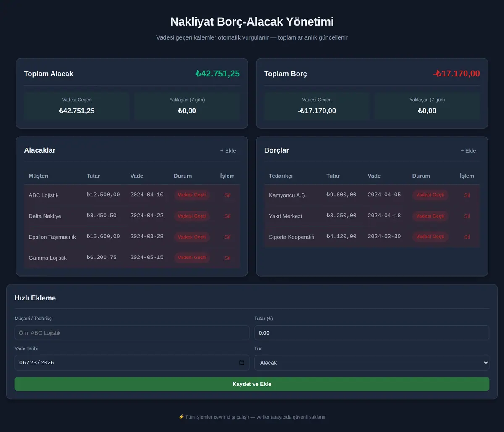Click the Kaydet ve Ekle button
The height and width of the screenshot is (432, 504).
coord(252,384)
